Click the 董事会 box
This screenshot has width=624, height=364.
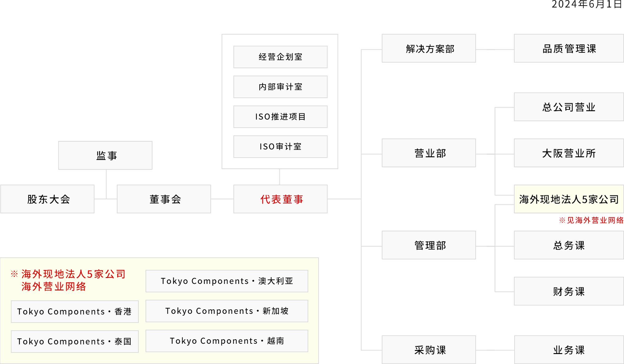click(164, 199)
